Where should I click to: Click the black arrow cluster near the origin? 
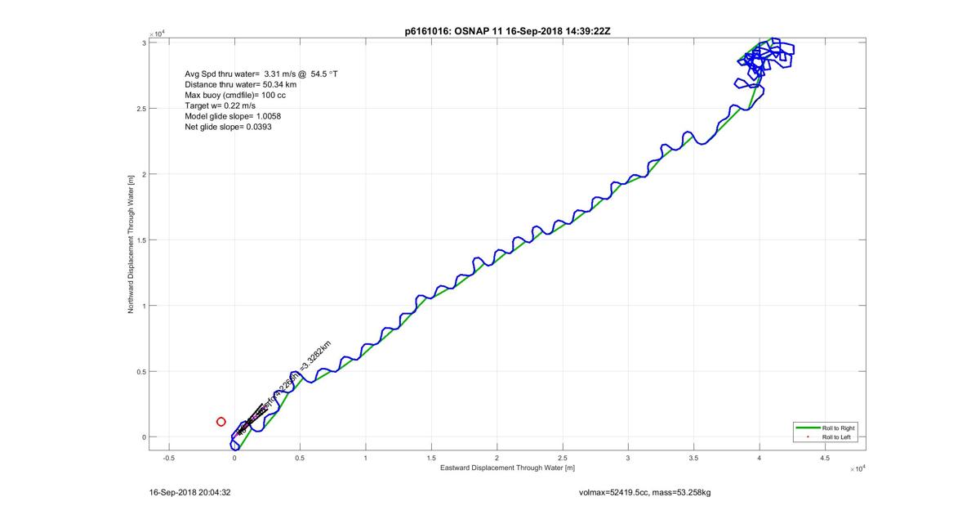coord(252,418)
